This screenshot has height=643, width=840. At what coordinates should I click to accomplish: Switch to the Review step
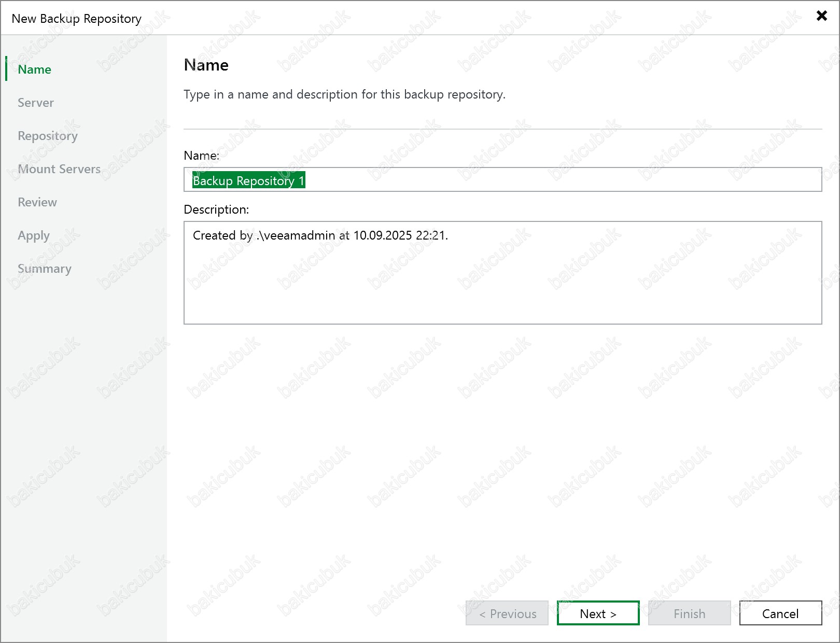pos(37,202)
